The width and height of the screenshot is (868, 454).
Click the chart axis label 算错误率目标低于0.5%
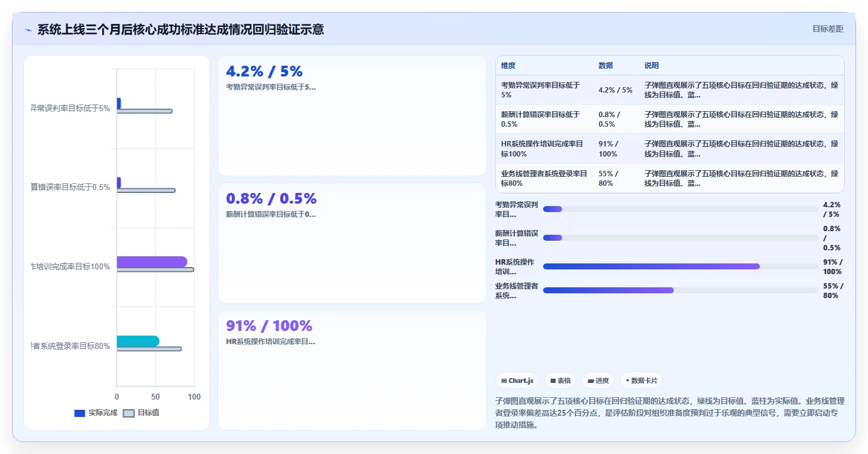coord(70,187)
